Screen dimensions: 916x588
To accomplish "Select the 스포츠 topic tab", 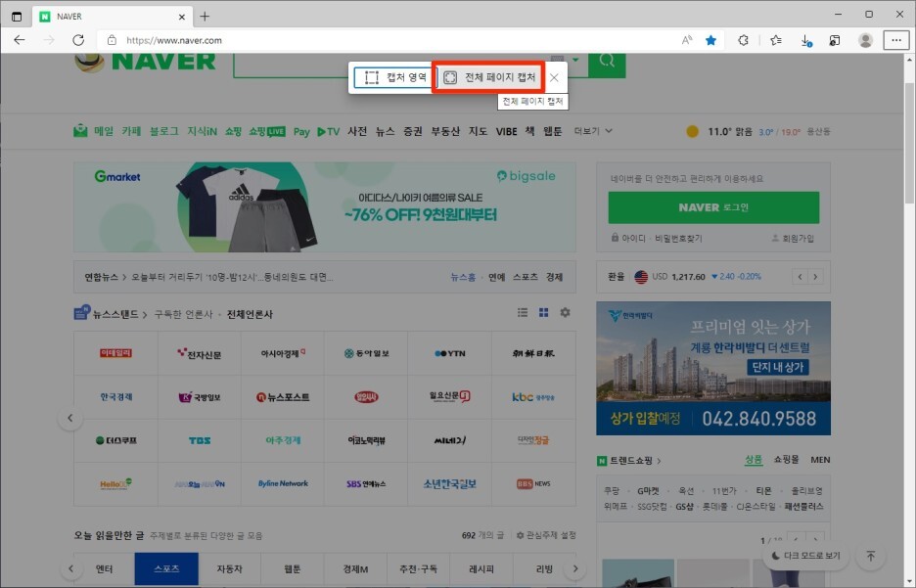I will tap(166, 568).
